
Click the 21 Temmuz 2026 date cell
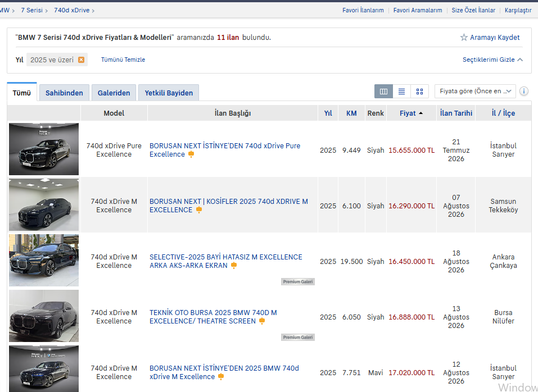coord(456,150)
